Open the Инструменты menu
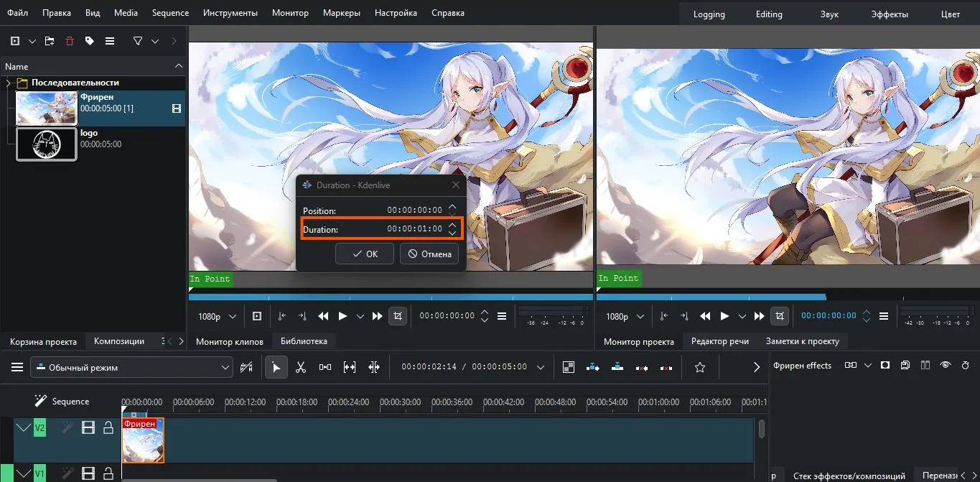This screenshot has width=980, height=482. coord(230,13)
